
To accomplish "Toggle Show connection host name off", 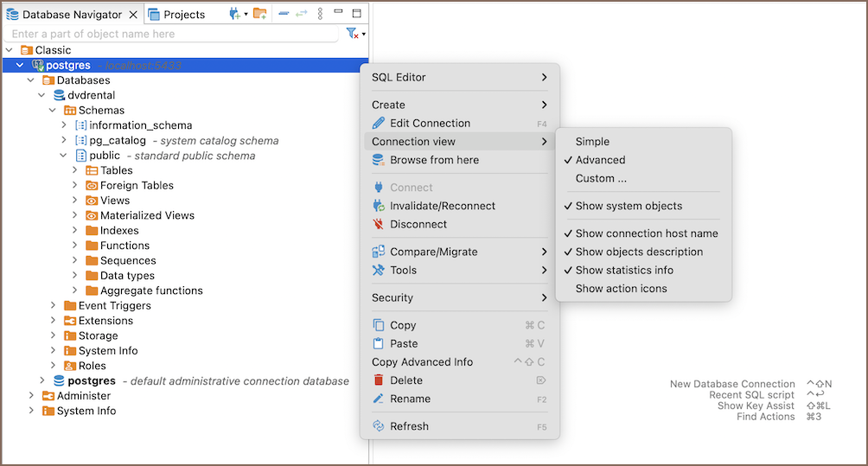I will click(646, 233).
